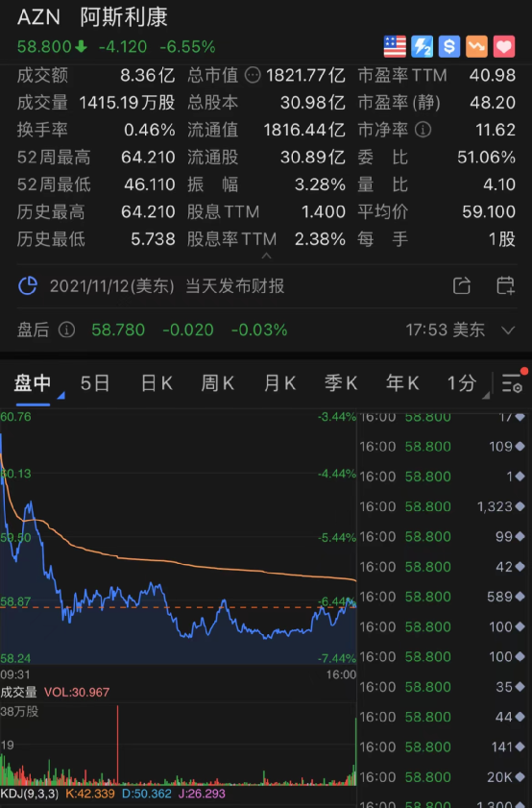Tap the info icon next to 盘后

[x=66, y=330]
